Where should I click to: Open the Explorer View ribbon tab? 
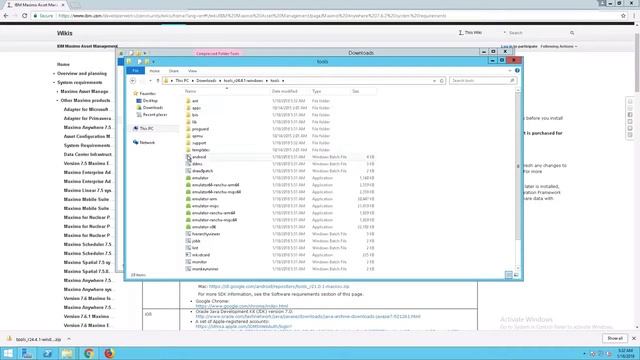(192, 71)
